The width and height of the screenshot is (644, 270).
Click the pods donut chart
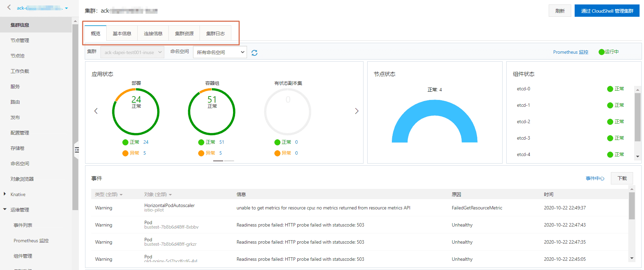click(212, 112)
